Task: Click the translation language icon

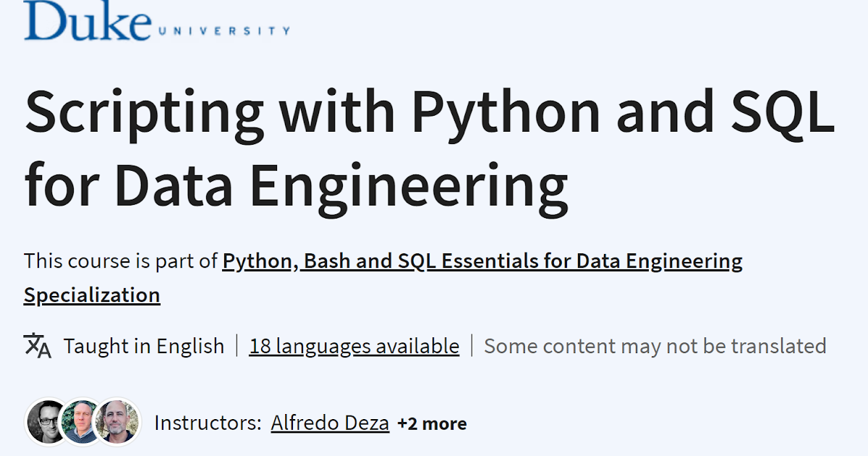Action: (x=38, y=346)
